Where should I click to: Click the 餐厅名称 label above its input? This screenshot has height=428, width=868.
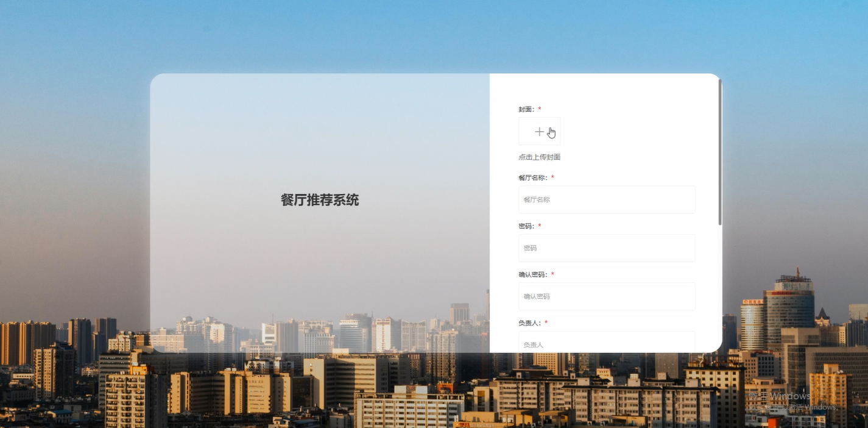point(533,177)
